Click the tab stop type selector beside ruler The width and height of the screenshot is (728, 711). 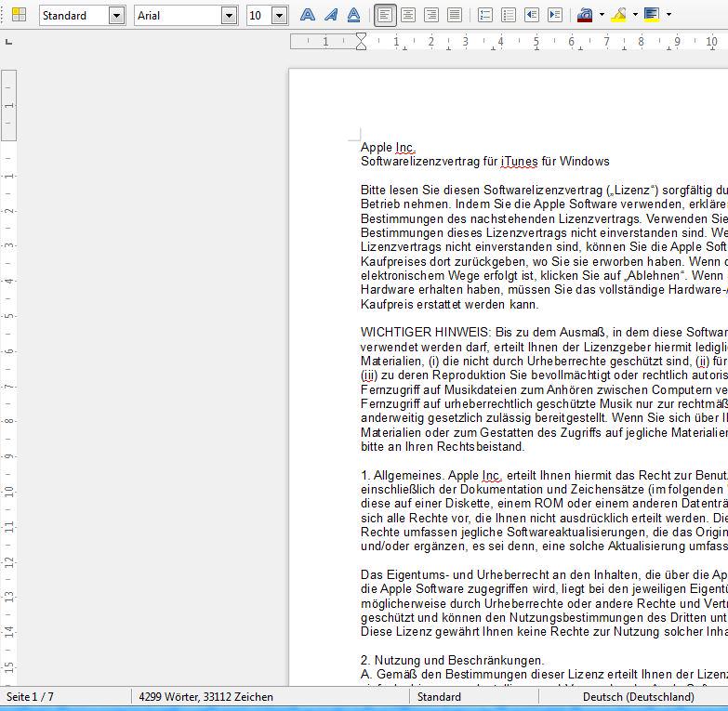[8, 42]
